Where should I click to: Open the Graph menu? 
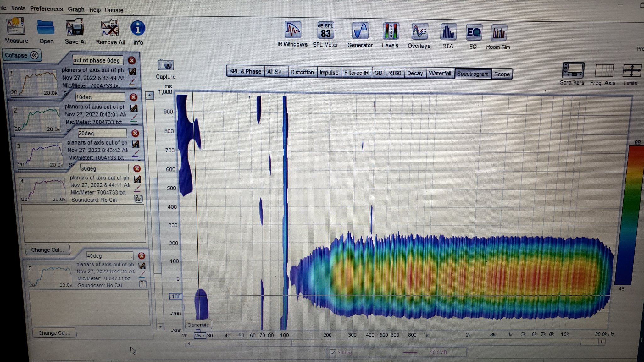[76, 9]
